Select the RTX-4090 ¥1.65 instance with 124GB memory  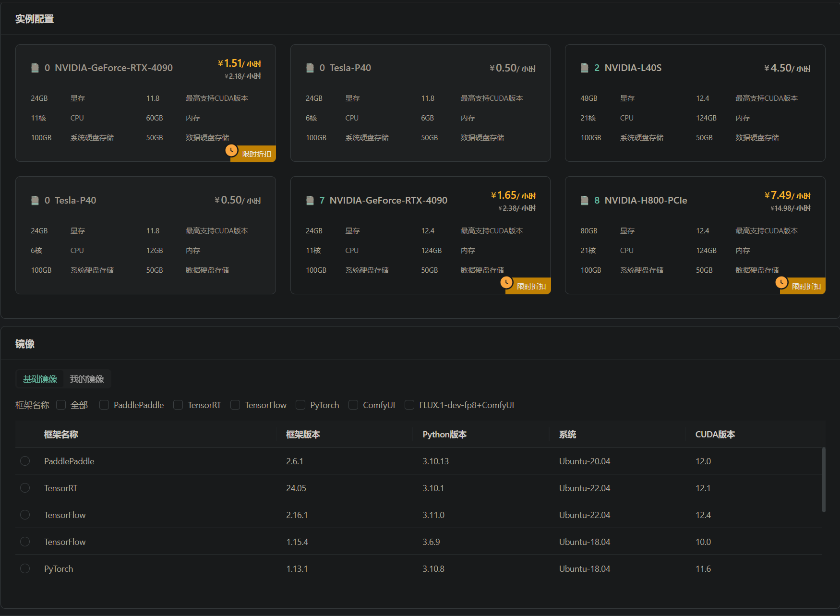click(420, 235)
